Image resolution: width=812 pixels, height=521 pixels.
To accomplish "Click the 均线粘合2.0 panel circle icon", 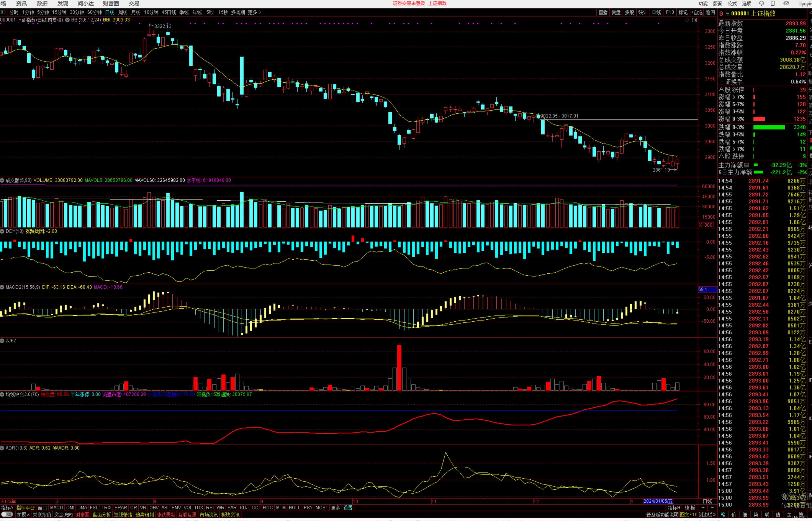I will (x=2, y=394).
